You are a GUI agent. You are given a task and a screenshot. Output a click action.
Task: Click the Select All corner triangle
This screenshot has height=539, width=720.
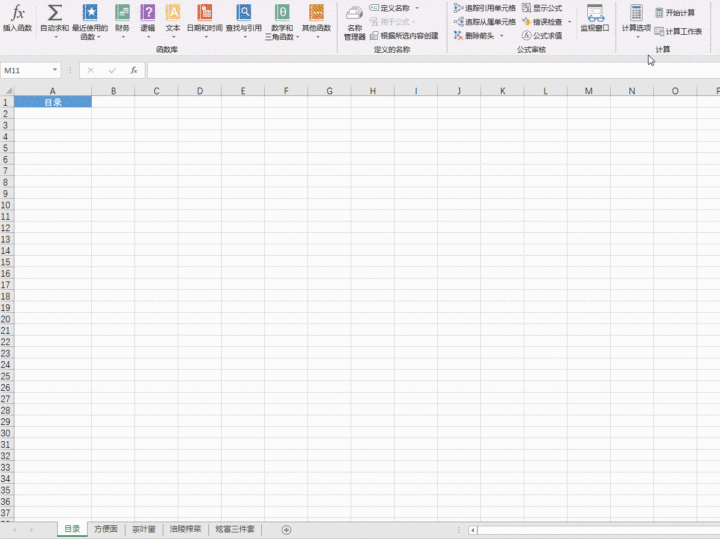click(x=7, y=90)
